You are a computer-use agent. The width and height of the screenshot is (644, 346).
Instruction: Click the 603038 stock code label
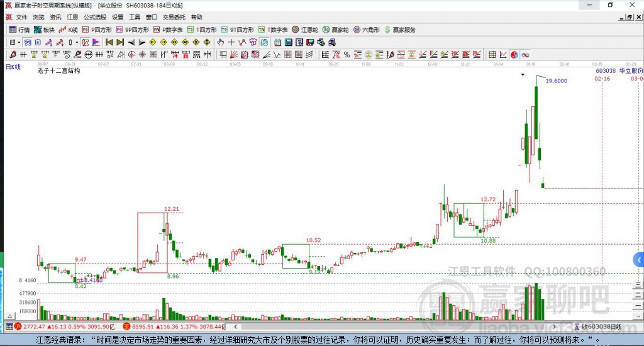pos(606,70)
